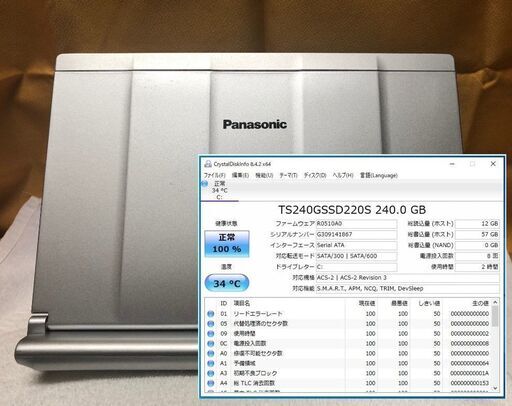The width and height of the screenshot is (512, 406).
Task: Click the status orb of attribute row 05
Action: point(211,324)
